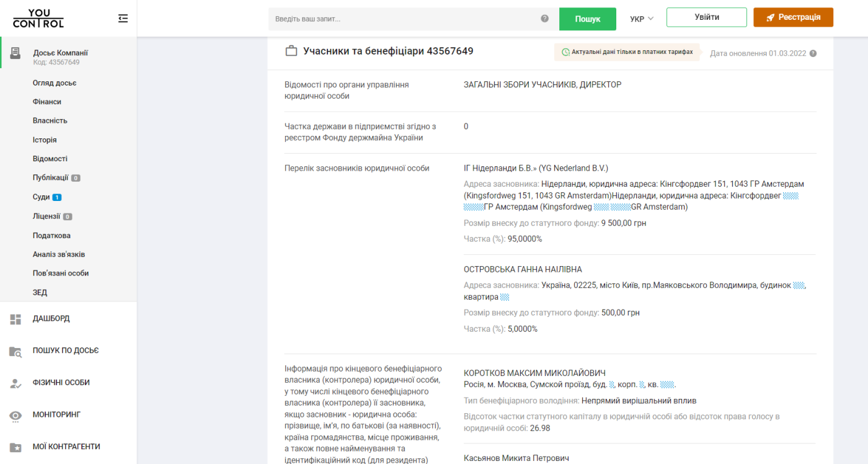Image resolution: width=868 pixels, height=464 pixels.
Task: Open Власність in the sidebar
Action: pyautogui.click(x=50, y=120)
